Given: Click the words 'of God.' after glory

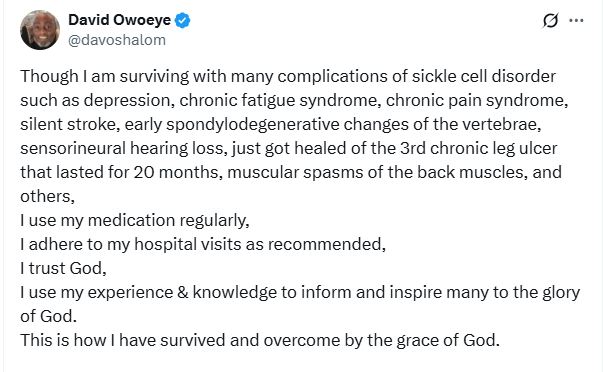Looking at the screenshot, I should (x=48, y=316).
